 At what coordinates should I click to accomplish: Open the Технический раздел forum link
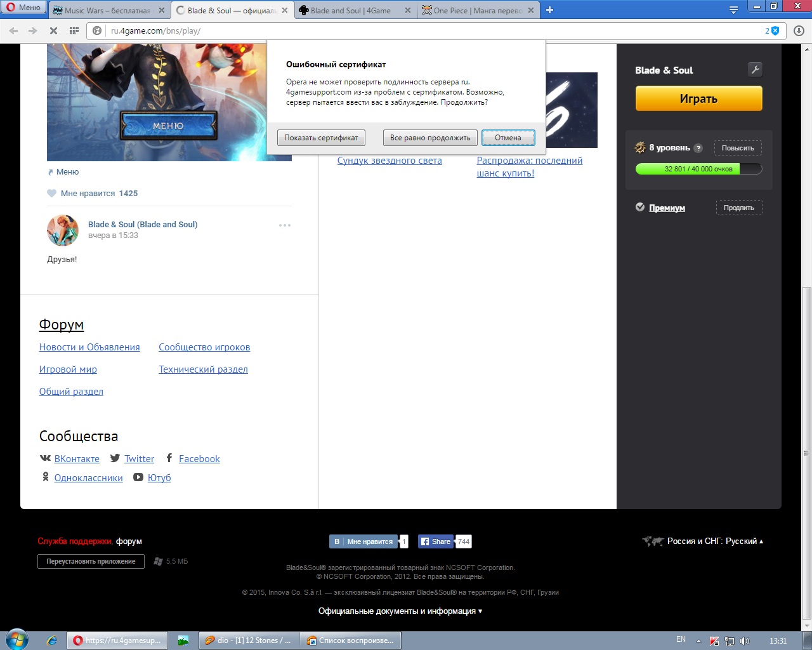[x=203, y=369]
